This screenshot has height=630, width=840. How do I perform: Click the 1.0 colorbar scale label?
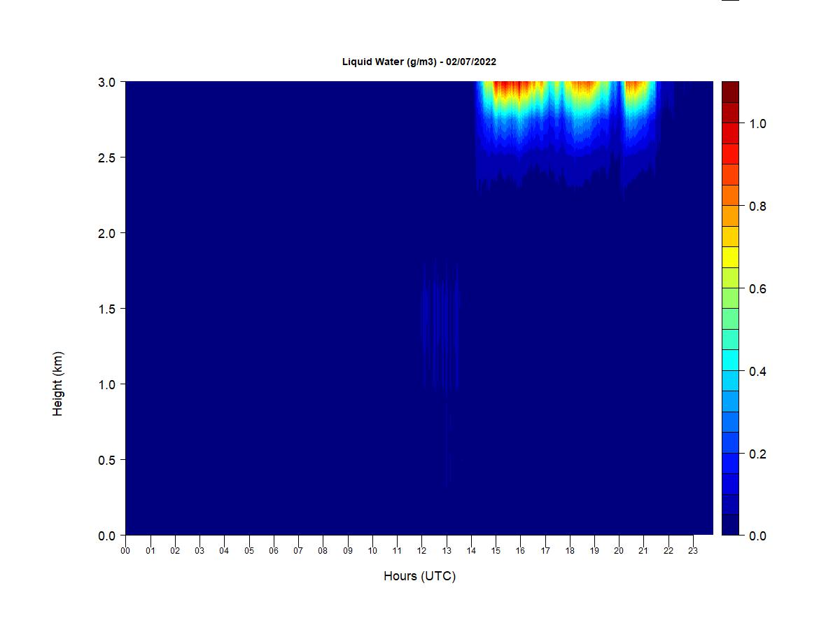(757, 124)
